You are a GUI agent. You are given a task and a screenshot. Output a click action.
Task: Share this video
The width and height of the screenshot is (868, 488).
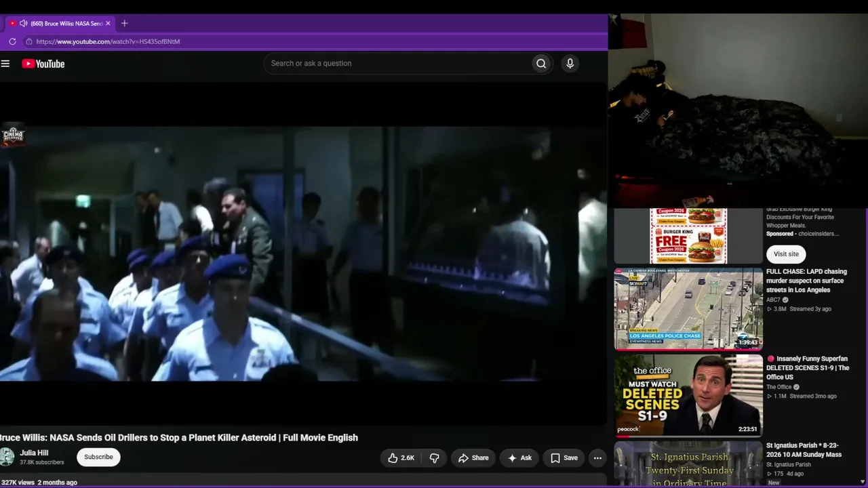coord(473,458)
